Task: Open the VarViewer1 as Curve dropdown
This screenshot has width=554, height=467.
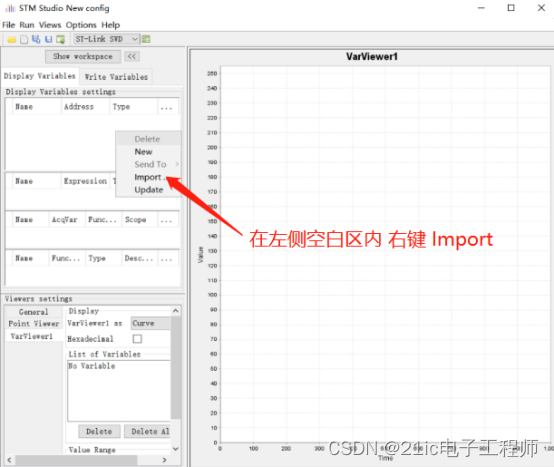Action: coord(151,323)
